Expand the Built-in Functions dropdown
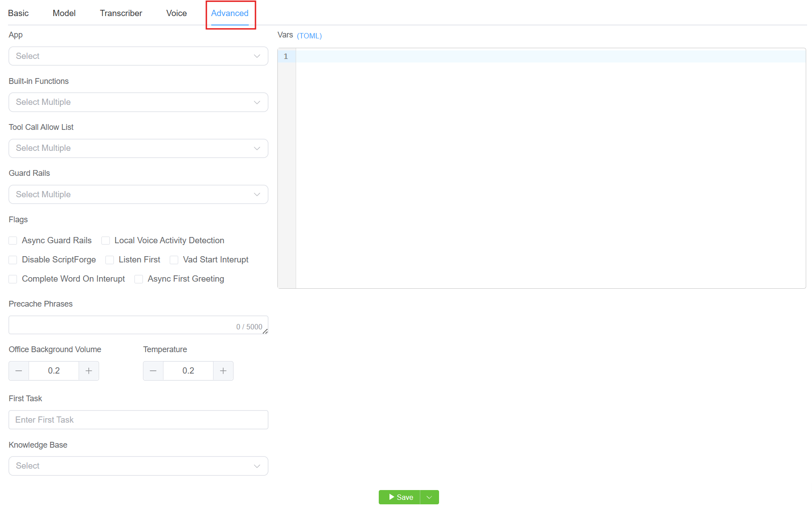The width and height of the screenshot is (812, 507). [x=138, y=102]
